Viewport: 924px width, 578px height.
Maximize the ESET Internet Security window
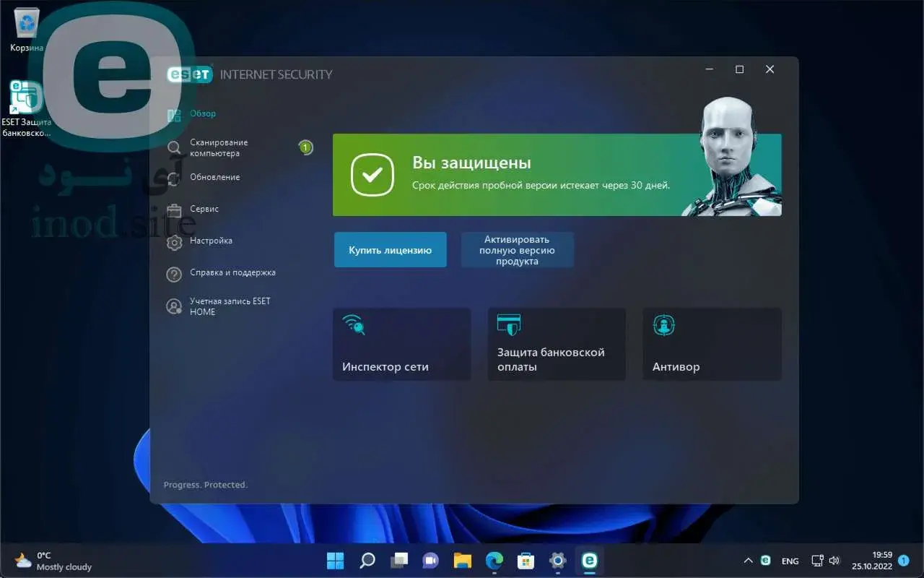[739, 69]
